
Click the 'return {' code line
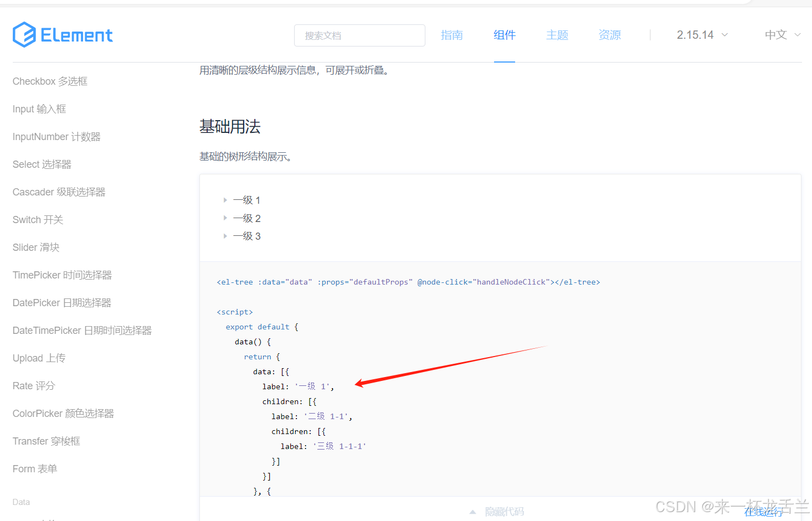[262, 357]
